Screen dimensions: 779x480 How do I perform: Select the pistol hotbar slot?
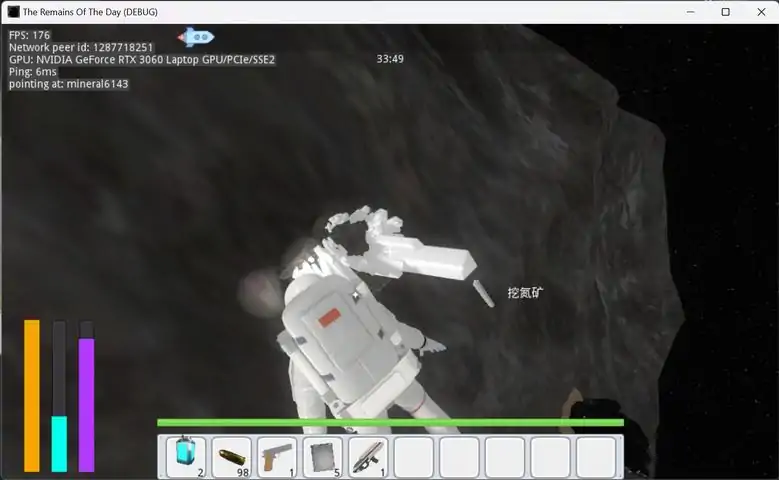(x=277, y=457)
